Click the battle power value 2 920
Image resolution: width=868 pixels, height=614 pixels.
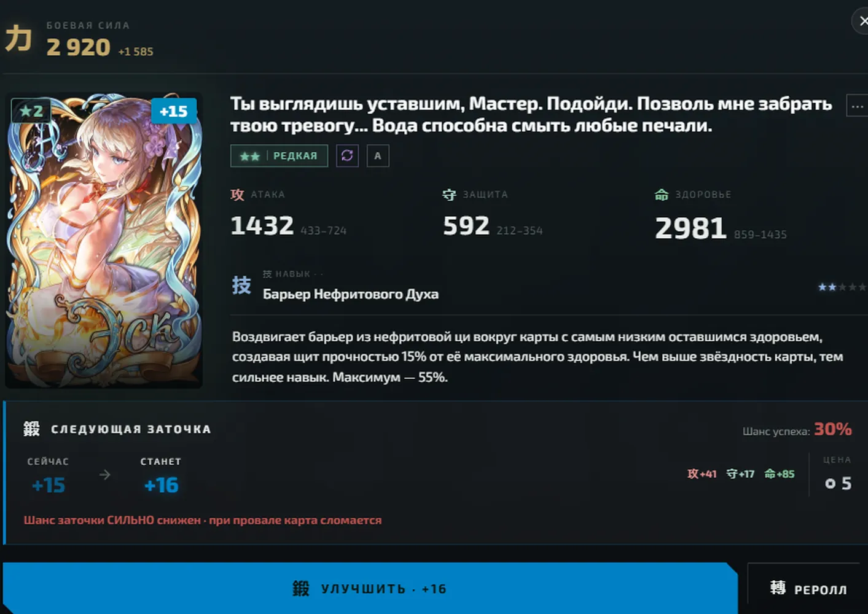pos(79,47)
